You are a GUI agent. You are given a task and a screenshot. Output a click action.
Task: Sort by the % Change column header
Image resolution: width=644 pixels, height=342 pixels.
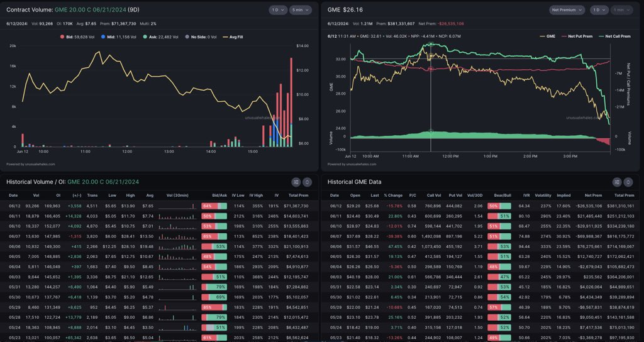click(393, 196)
